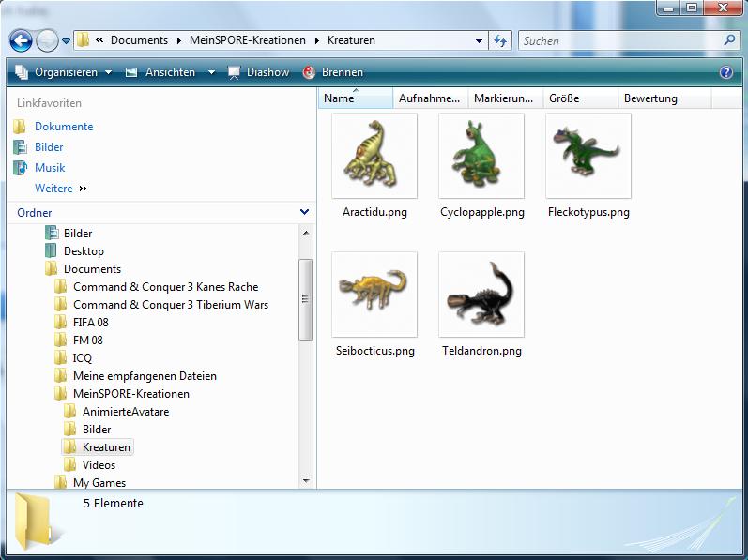Screen dimensions: 748x560
Task: Select Cyclopapple.png creature thumbnail
Action: (481, 156)
